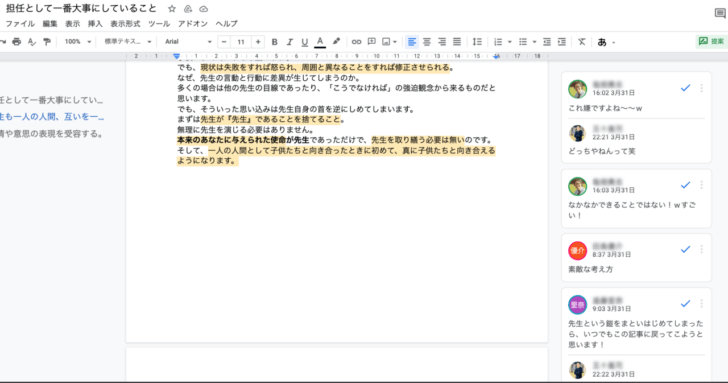728x383 pixels.
Task: Align text left
Action: point(411,42)
